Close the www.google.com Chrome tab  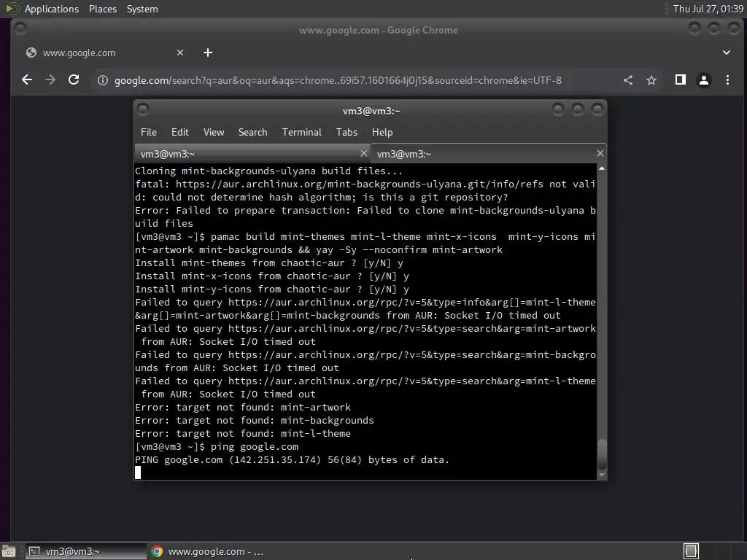click(x=179, y=52)
